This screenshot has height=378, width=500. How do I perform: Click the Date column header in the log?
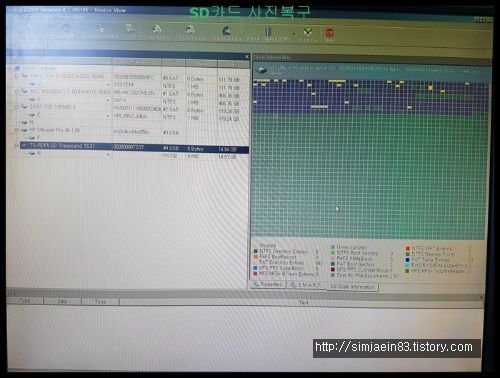62,301
